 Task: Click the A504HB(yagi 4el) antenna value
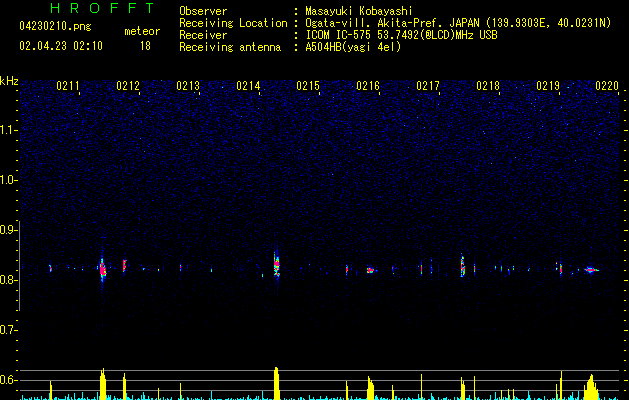353,47
